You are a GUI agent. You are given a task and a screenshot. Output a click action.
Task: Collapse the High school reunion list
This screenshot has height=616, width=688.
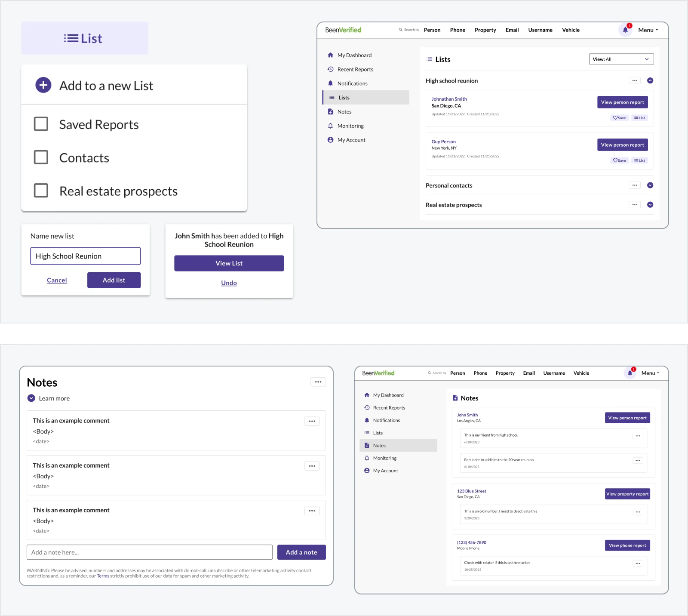click(x=650, y=80)
